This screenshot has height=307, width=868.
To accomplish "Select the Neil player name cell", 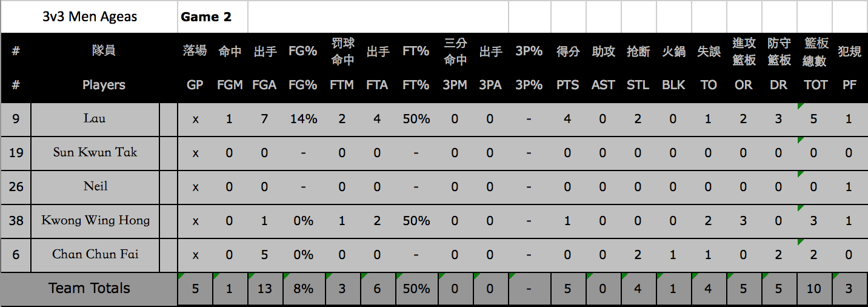I will tap(95, 187).
